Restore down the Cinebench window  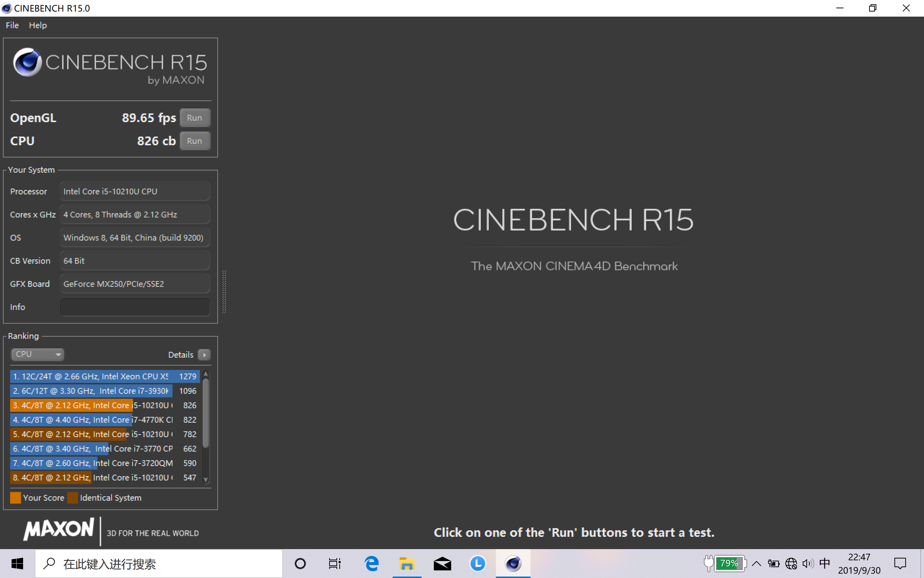tap(872, 8)
